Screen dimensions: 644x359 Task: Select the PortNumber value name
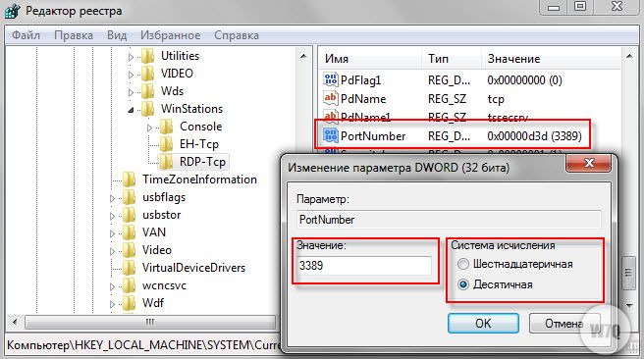(373, 136)
